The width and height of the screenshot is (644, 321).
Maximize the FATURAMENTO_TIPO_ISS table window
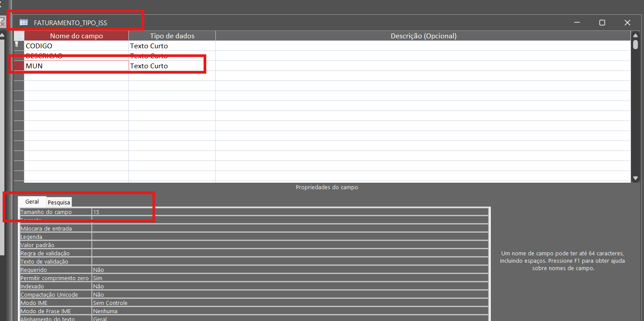(x=602, y=23)
